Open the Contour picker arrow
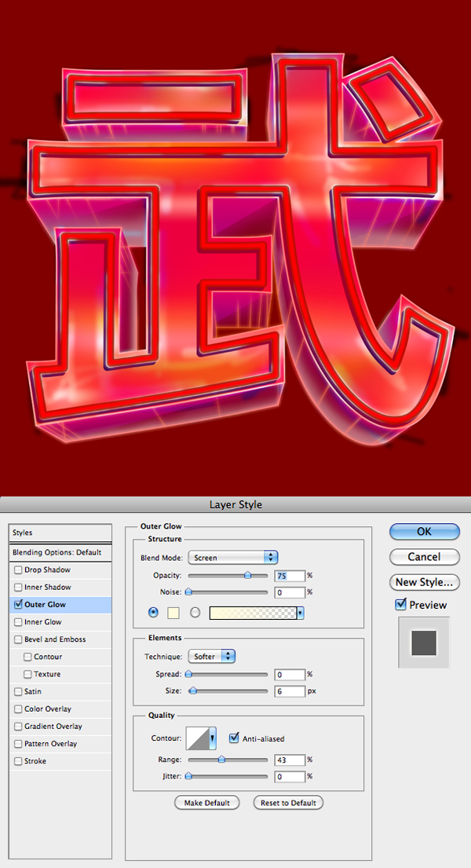The width and height of the screenshot is (471, 868). 213,738
